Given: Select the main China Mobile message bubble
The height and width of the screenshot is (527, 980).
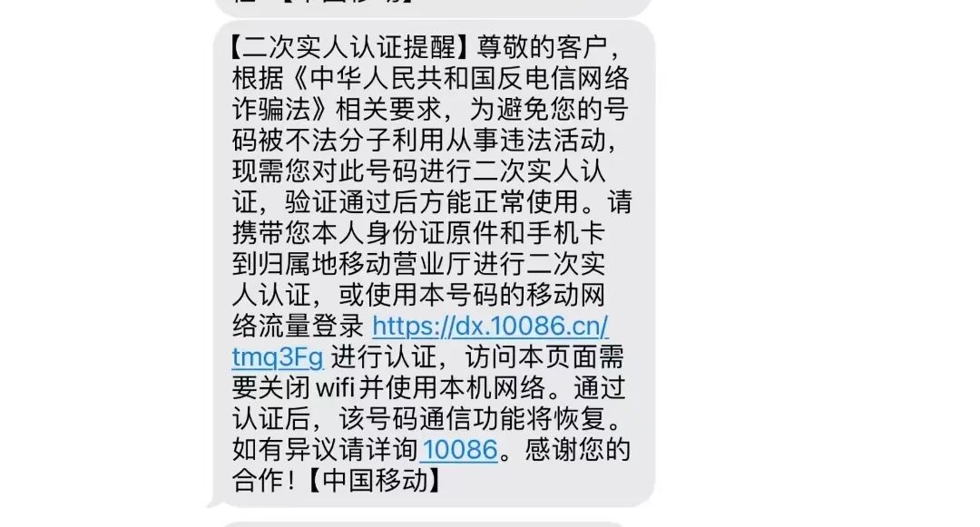Looking at the screenshot, I should (433, 263).
